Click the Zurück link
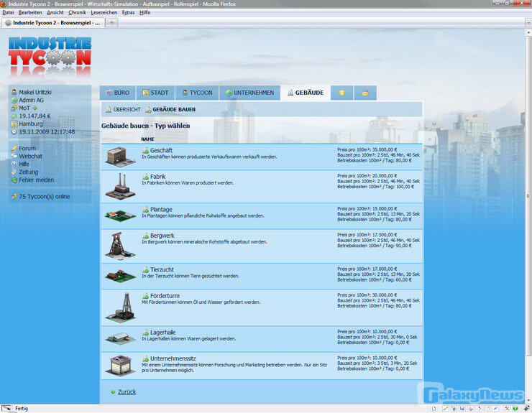532x413 pixels. click(127, 392)
